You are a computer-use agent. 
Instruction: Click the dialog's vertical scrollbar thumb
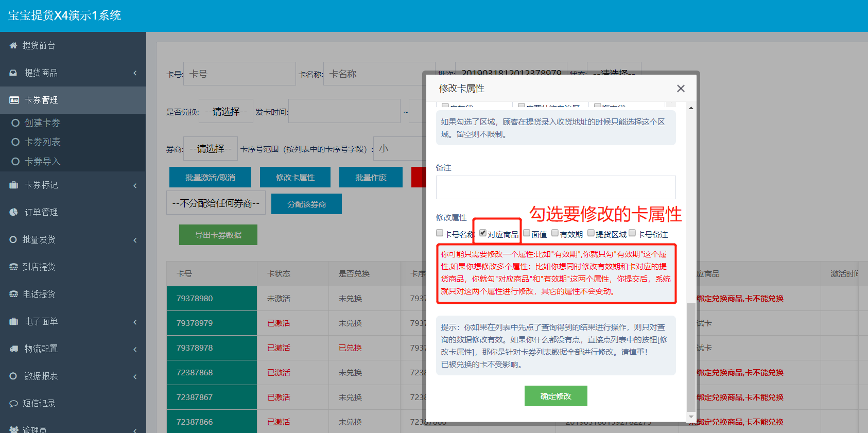coord(691,355)
